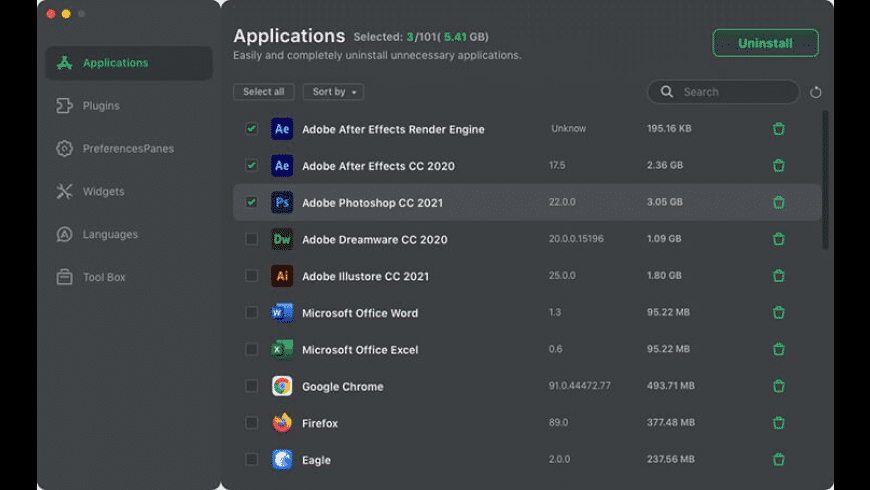Click into the Search field
Viewport: 870px width, 490px height.
(724, 92)
